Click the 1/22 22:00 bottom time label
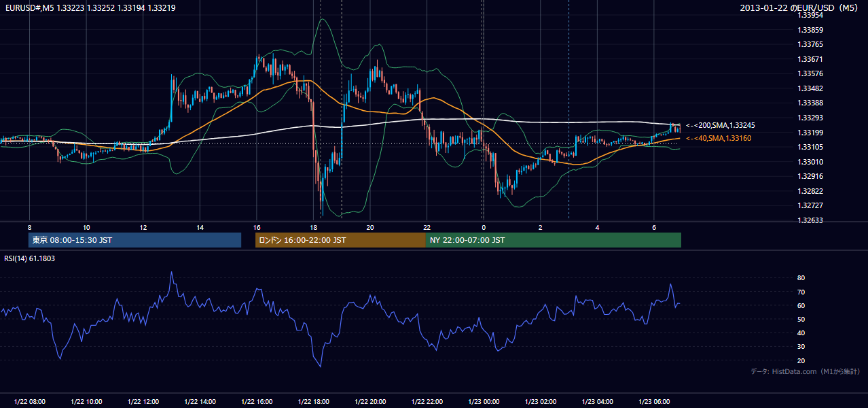This screenshot has height=408, width=868. click(x=427, y=402)
